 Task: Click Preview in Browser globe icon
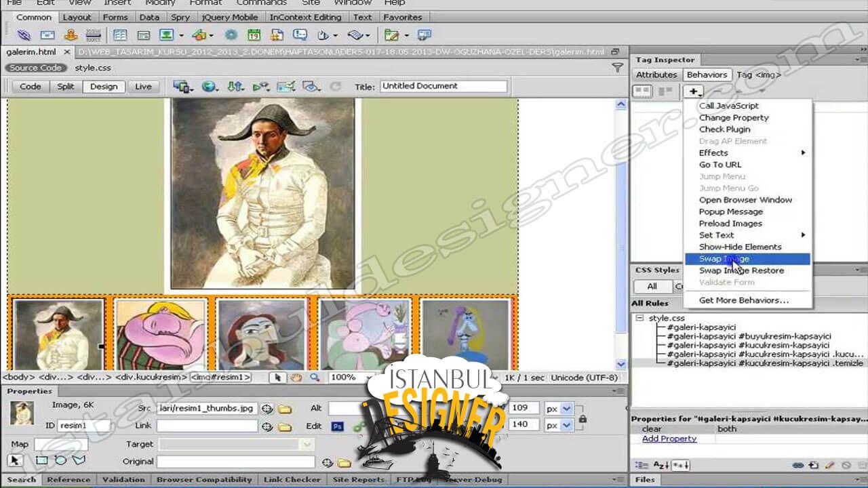click(x=210, y=87)
